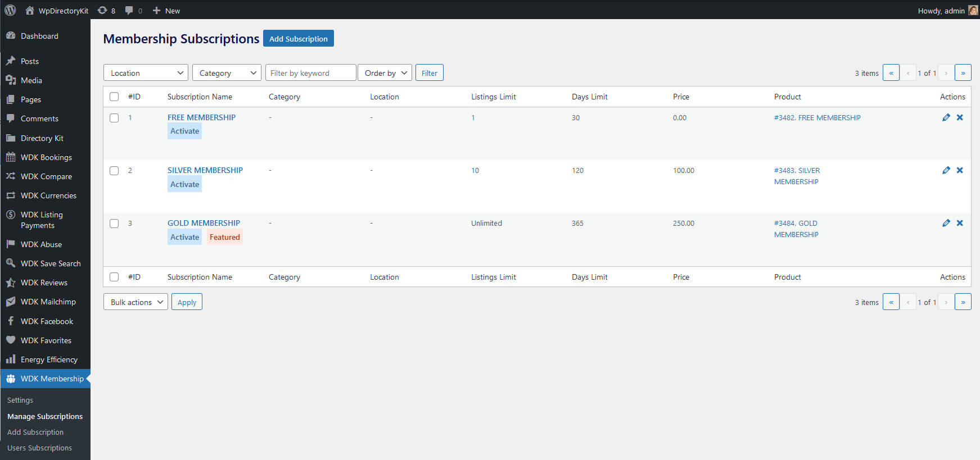
Task: Go to last page in top pagination
Action: point(963,72)
